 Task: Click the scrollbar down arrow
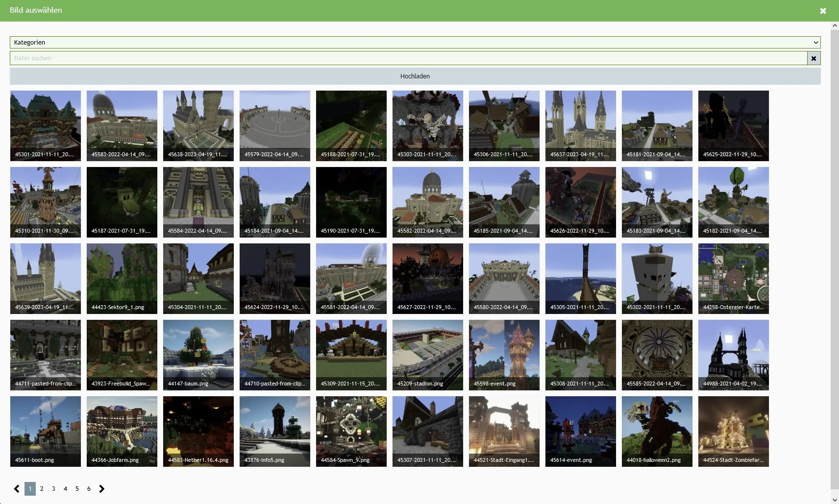pyautogui.click(x=835, y=500)
